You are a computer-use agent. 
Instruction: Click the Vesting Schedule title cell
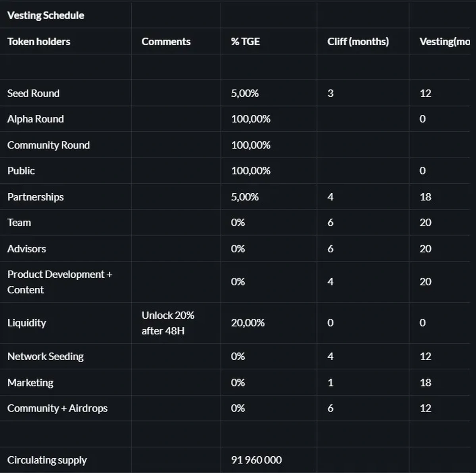(x=46, y=15)
